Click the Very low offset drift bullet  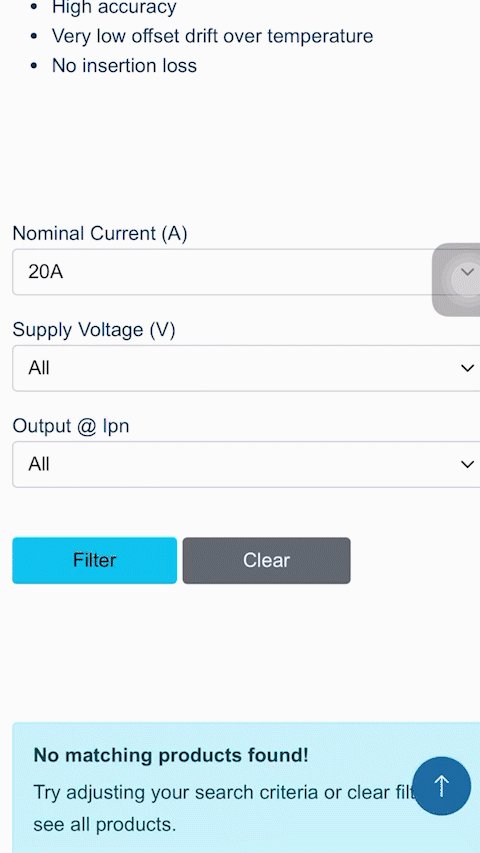(x=212, y=36)
